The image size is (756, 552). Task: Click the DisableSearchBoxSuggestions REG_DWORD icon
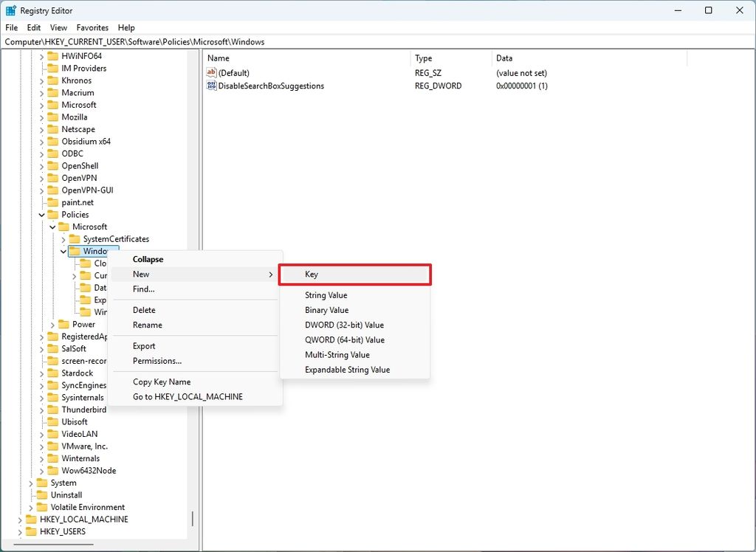point(212,86)
